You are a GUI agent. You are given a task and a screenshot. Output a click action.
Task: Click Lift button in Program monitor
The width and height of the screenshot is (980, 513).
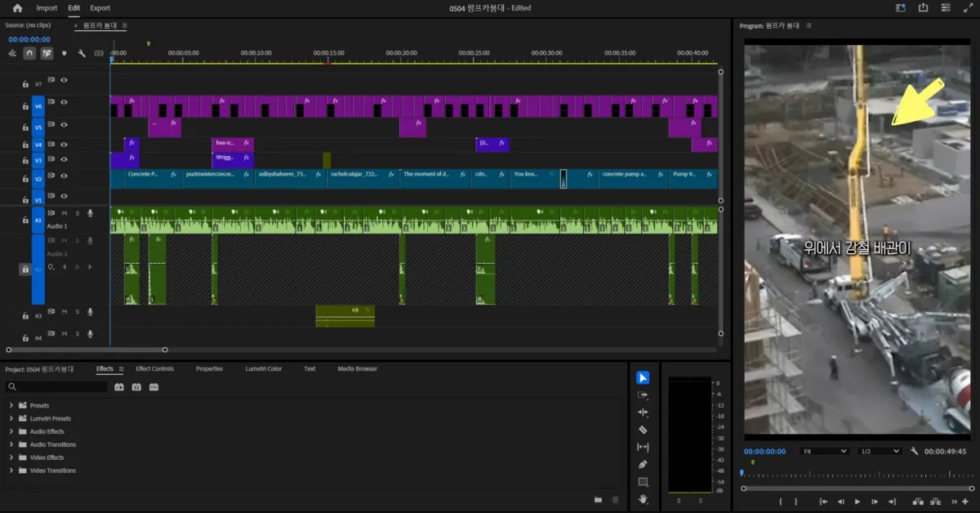[916, 502]
